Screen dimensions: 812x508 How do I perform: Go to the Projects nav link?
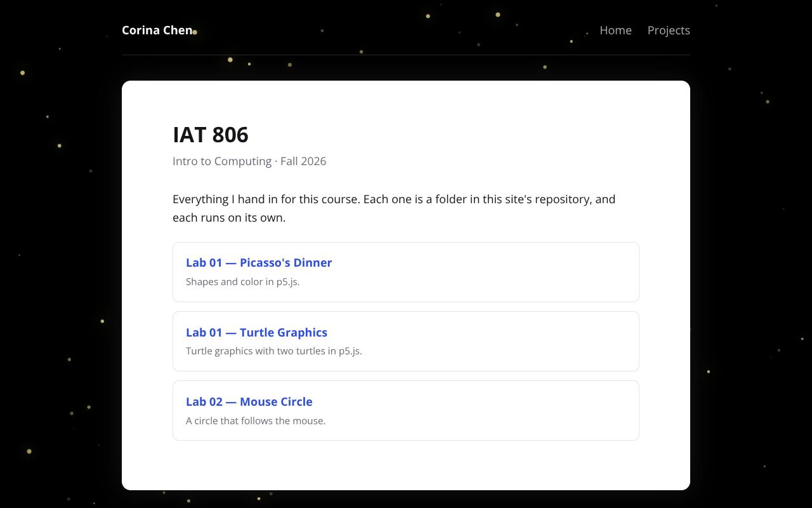click(669, 30)
